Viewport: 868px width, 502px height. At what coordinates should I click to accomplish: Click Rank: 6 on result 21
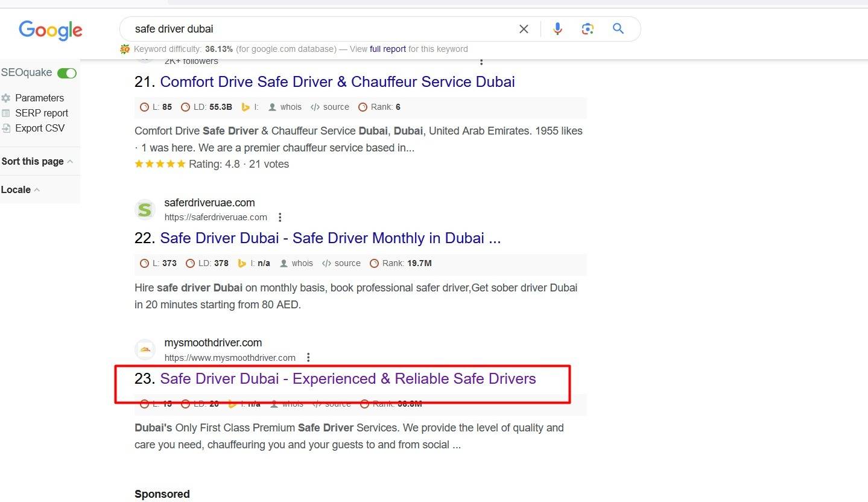pyautogui.click(x=379, y=107)
